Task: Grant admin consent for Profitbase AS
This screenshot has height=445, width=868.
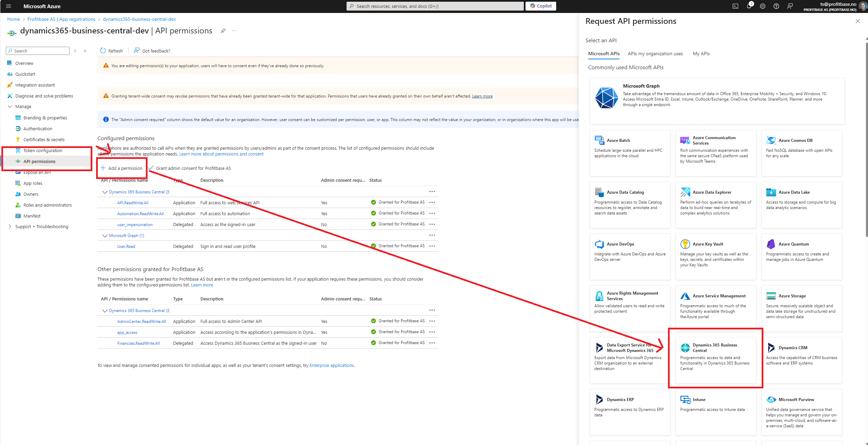Action: tap(190, 168)
